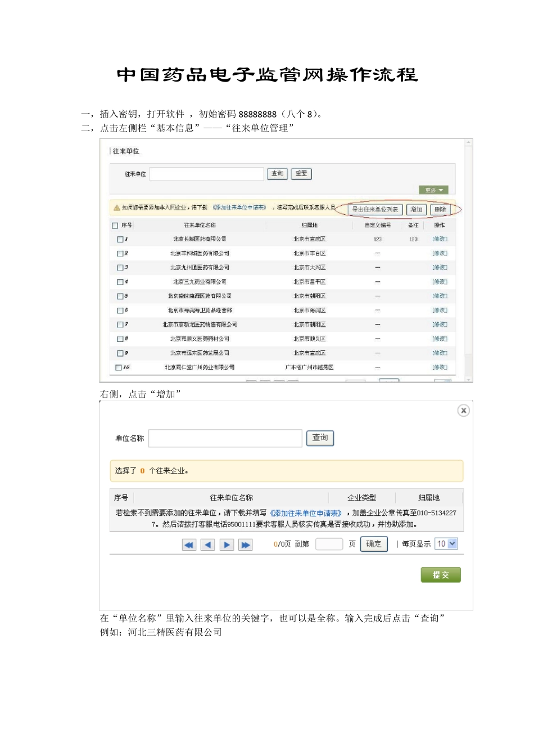This screenshot has width=534, height=756.
Task: Go to previous page arrow icon
Action: pos(208,544)
